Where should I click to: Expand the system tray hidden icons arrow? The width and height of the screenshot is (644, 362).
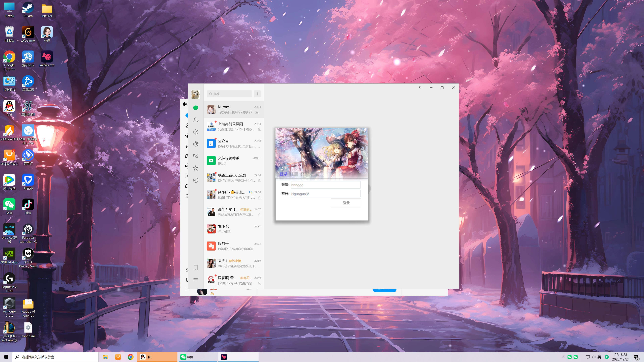563,357
